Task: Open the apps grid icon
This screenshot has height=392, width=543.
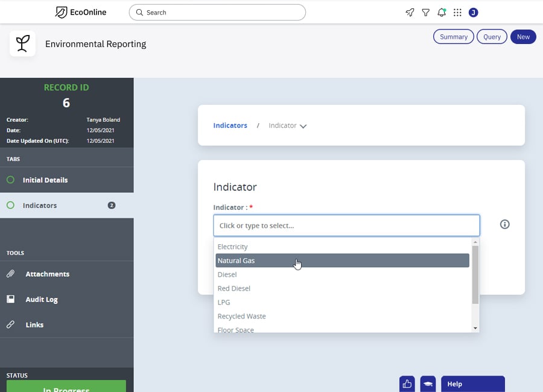Action: 457,13
